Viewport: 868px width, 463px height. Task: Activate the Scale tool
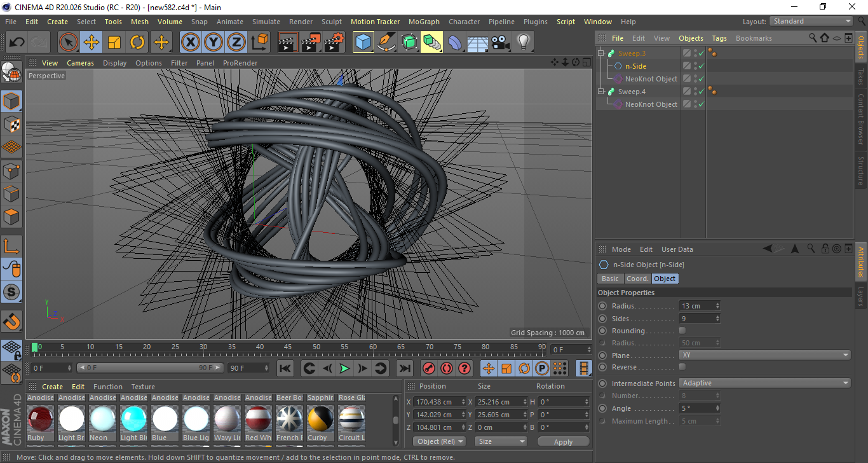click(x=114, y=43)
